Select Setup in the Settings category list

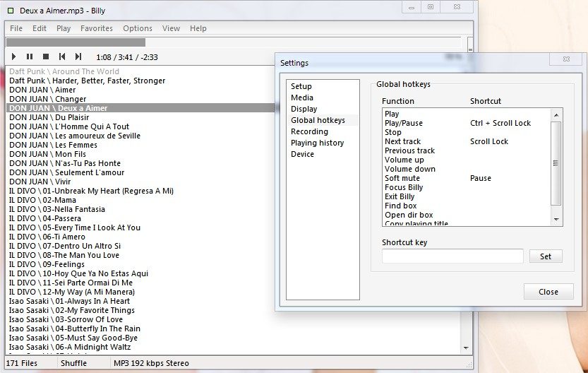tap(301, 86)
